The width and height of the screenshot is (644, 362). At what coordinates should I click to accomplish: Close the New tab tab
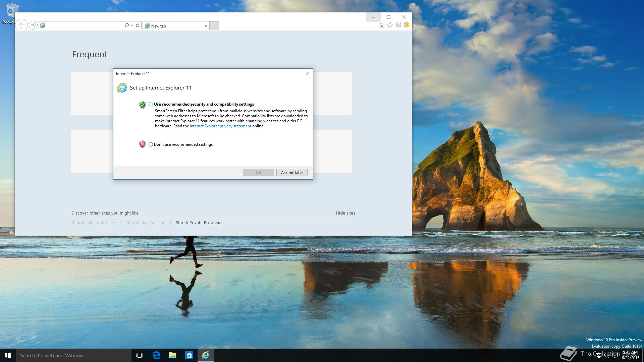pyautogui.click(x=206, y=26)
